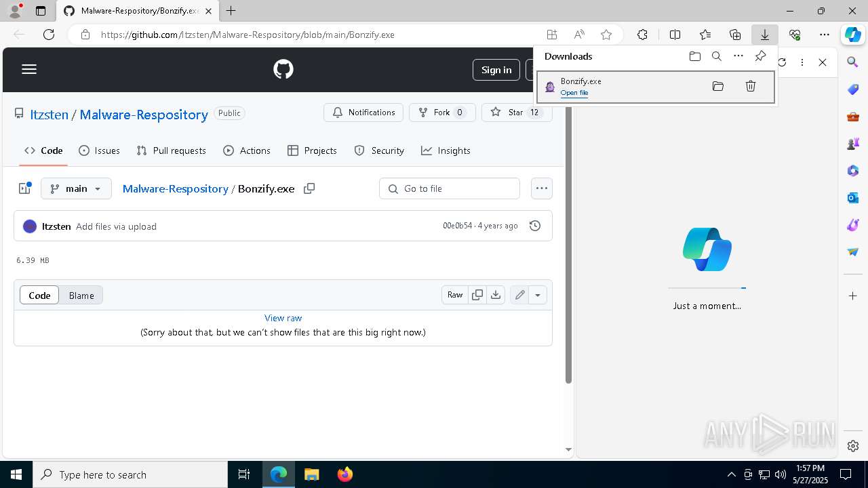Expand the file tree side panel
Screen dimensions: 868x488
25,188
